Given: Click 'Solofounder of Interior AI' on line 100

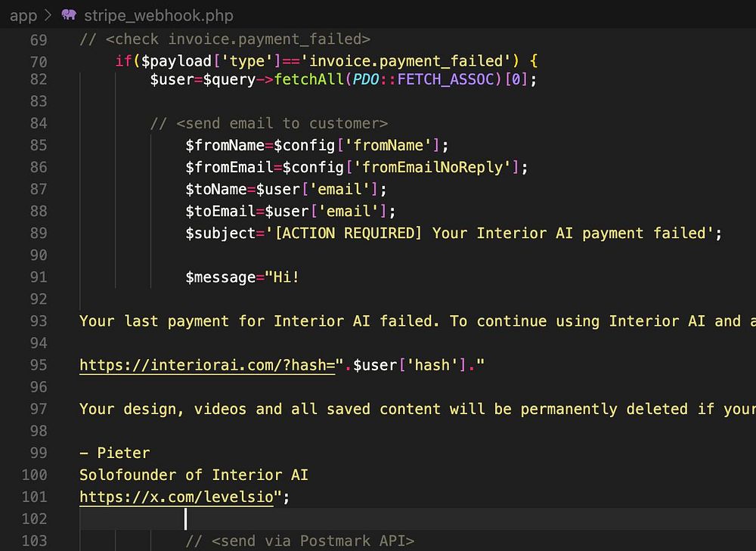Looking at the screenshot, I should 194,475.
